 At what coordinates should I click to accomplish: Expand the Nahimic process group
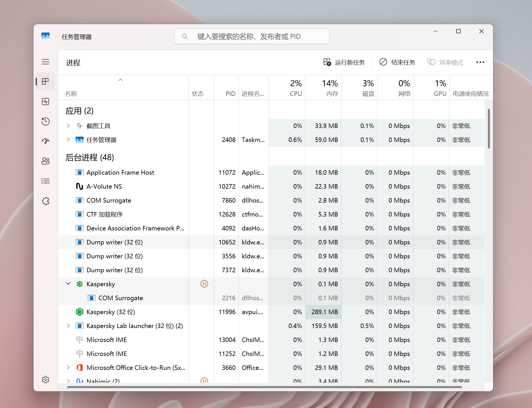click(x=68, y=381)
